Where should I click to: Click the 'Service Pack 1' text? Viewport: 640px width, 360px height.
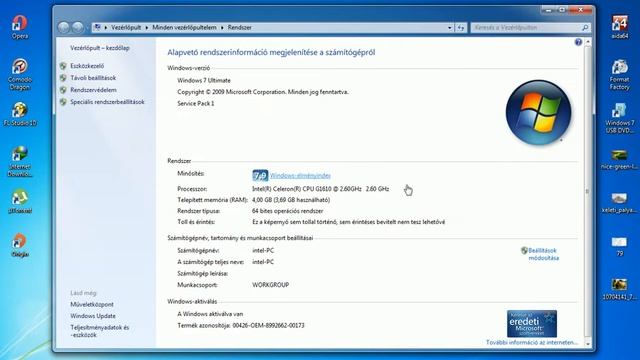[196, 104]
